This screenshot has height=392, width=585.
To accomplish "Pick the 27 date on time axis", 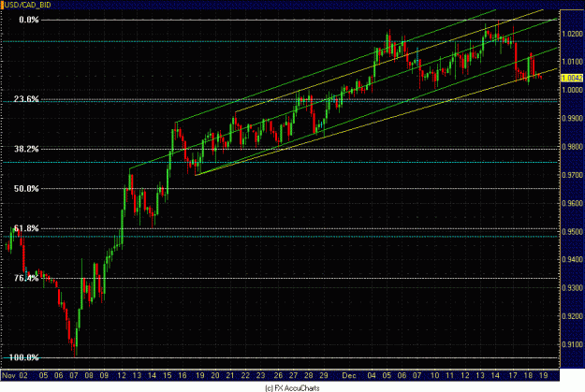I will [294, 375].
